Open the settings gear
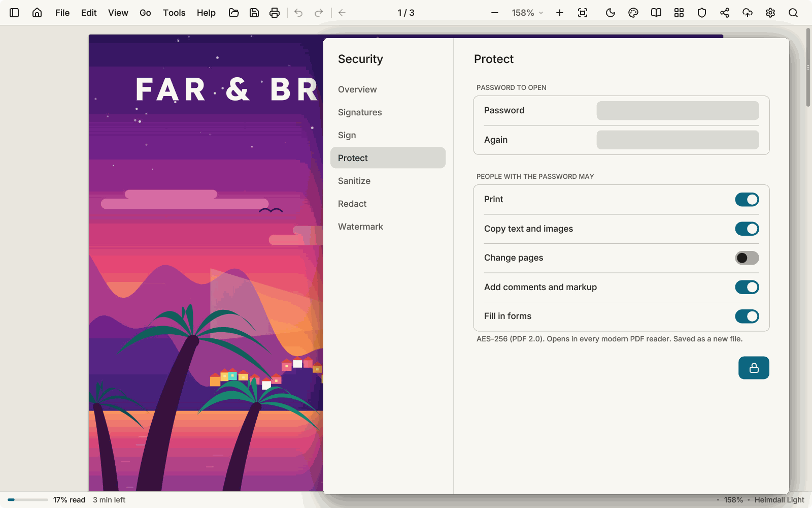The height and width of the screenshot is (508, 812). click(x=770, y=13)
